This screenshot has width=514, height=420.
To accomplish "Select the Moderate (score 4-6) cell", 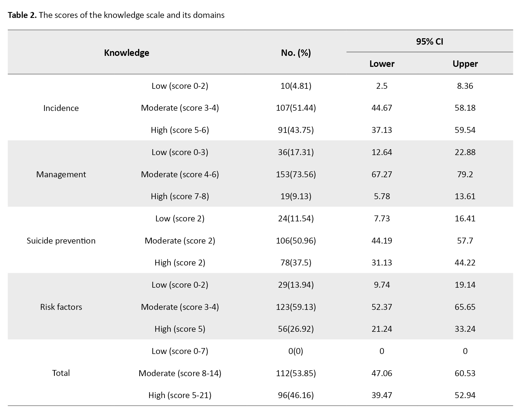I will (180, 174).
